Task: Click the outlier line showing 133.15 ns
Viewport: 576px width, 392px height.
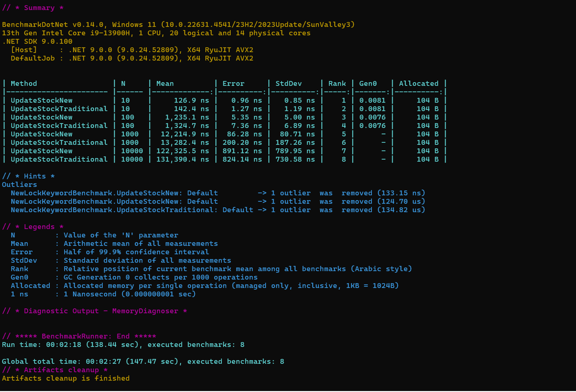Action: pos(218,193)
